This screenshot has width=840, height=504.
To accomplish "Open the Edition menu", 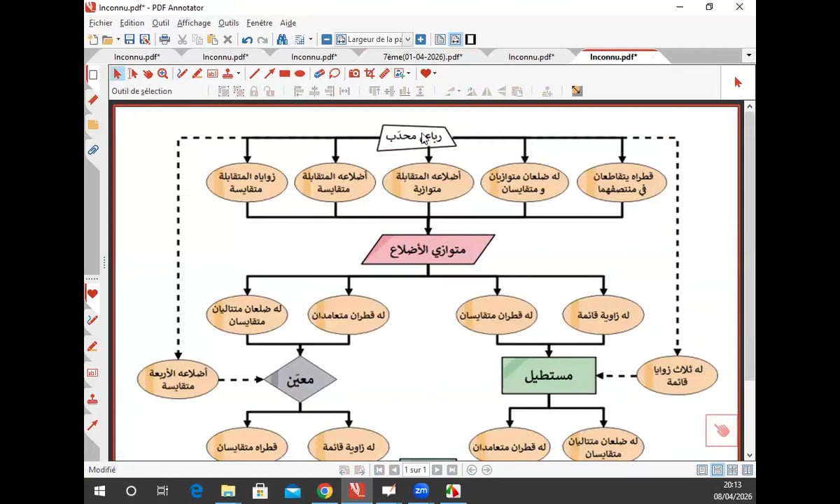I will tap(132, 23).
